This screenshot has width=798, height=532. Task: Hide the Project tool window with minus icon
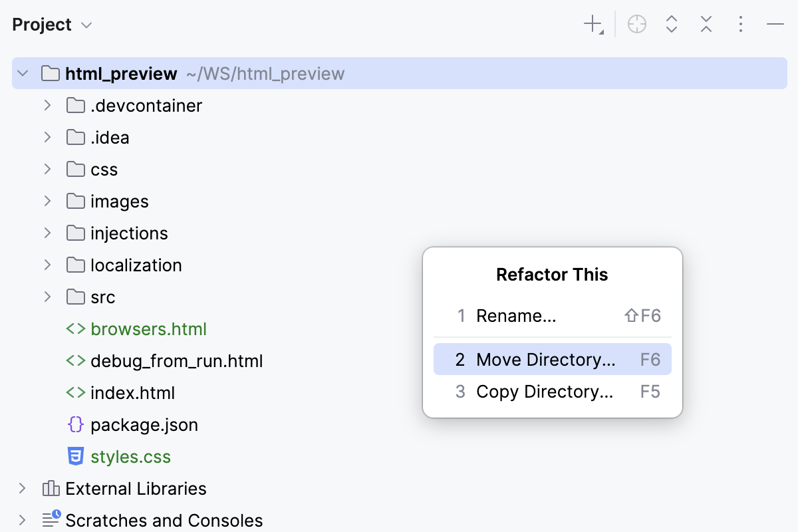tap(775, 25)
